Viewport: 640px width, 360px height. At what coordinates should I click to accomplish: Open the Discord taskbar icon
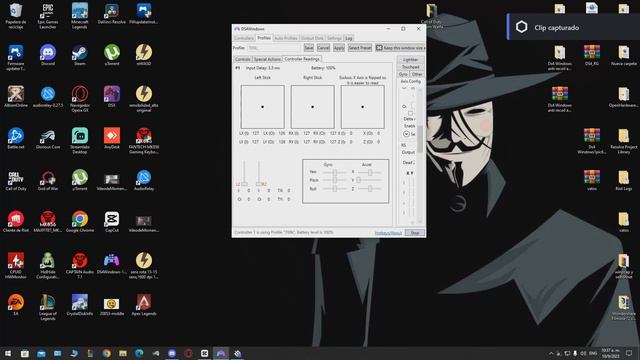point(172,353)
